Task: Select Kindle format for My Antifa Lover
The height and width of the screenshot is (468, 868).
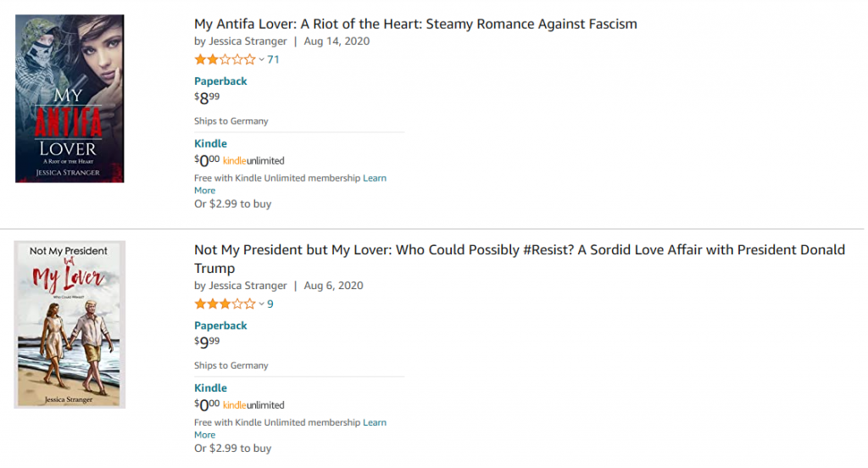Action: point(210,143)
